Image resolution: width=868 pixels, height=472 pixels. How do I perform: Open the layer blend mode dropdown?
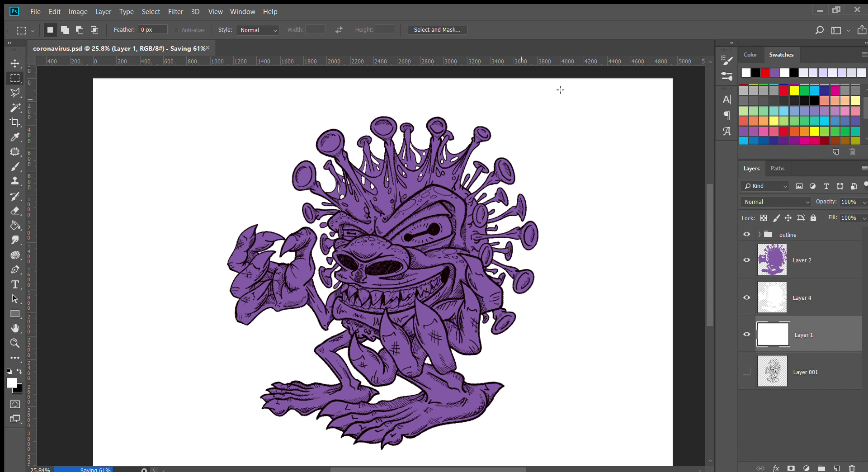[776, 202]
